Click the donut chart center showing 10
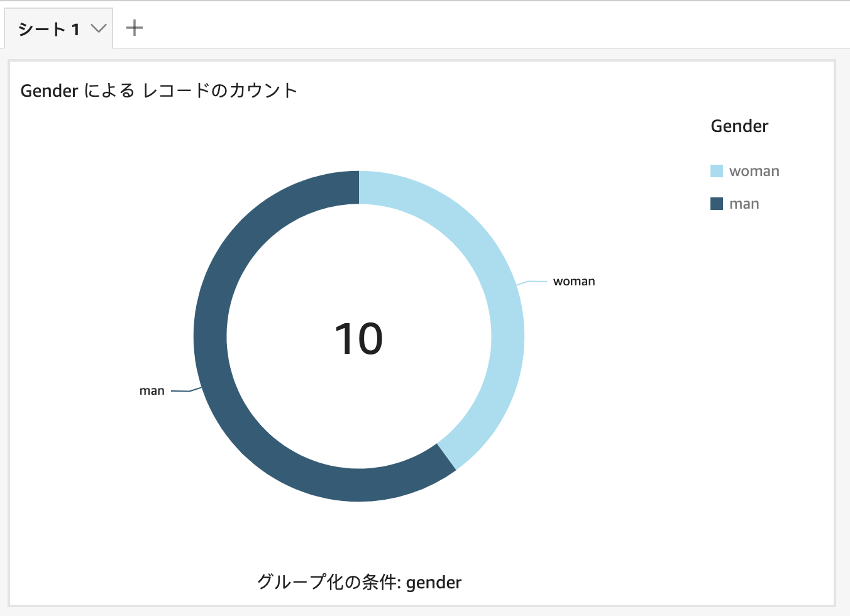This screenshot has width=850, height=616. pyautogui.click(x=359, y=338)
